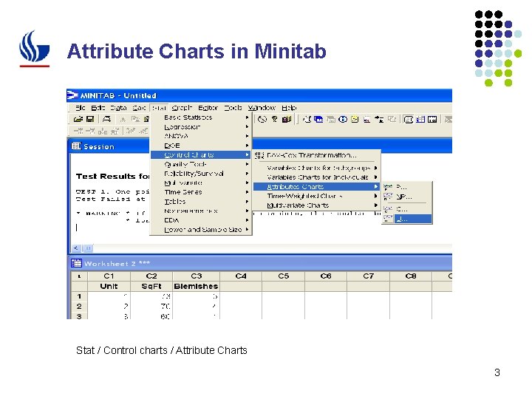The image size is (532, 399).
Task: Open the Editor menu
Action: (x=208, y=108)
